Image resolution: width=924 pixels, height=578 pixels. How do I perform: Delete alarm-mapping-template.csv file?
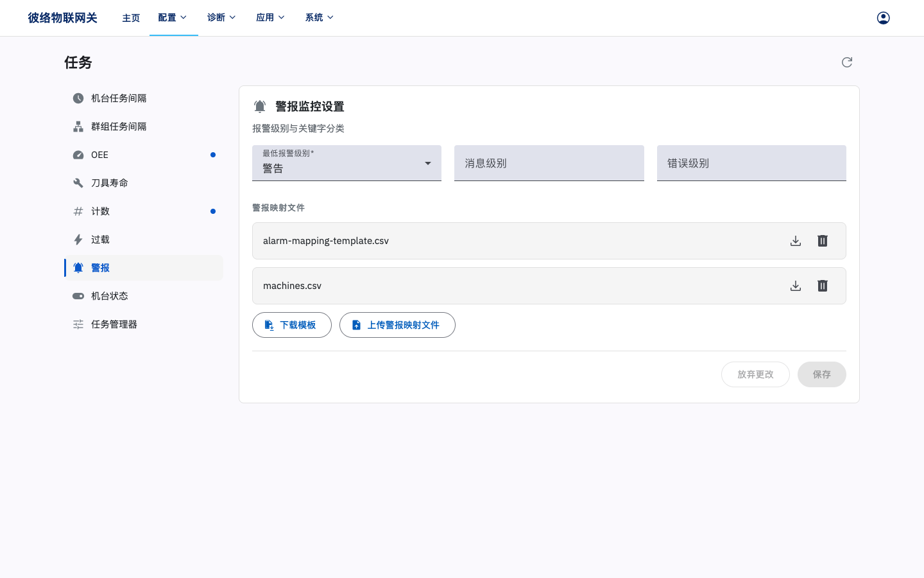[823, 241]
